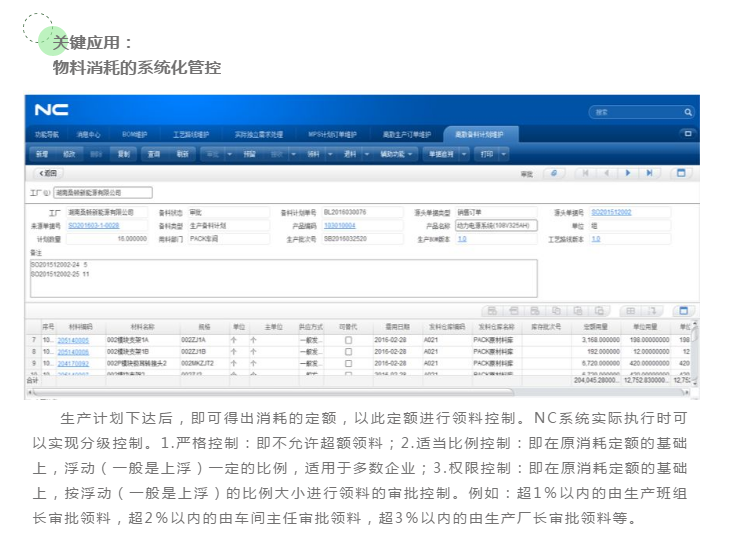Open the 工艺路线版本 1.0 link

pyautogui.click(x=596, y=239)
